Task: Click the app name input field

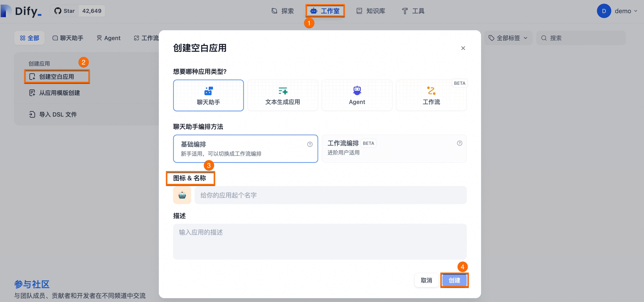Action: click(330, 195)
